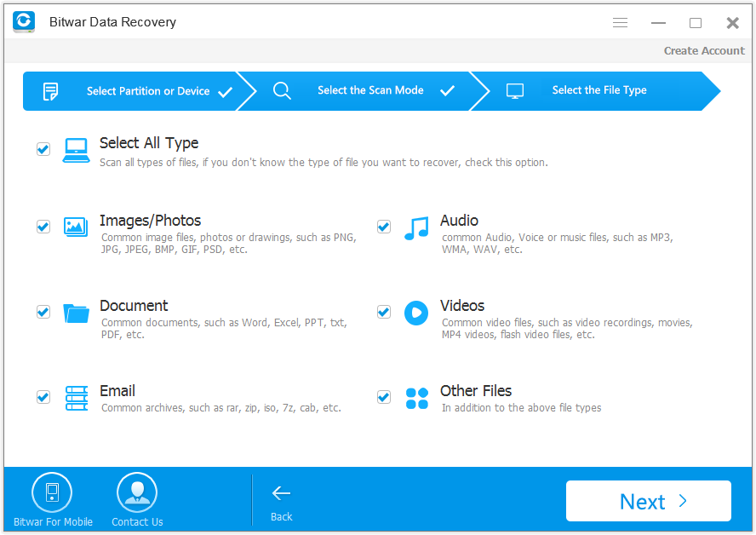Open the Create Account link
Image resolution: width=756 pixels, height=535 pixels.
[x=704, y=50]
